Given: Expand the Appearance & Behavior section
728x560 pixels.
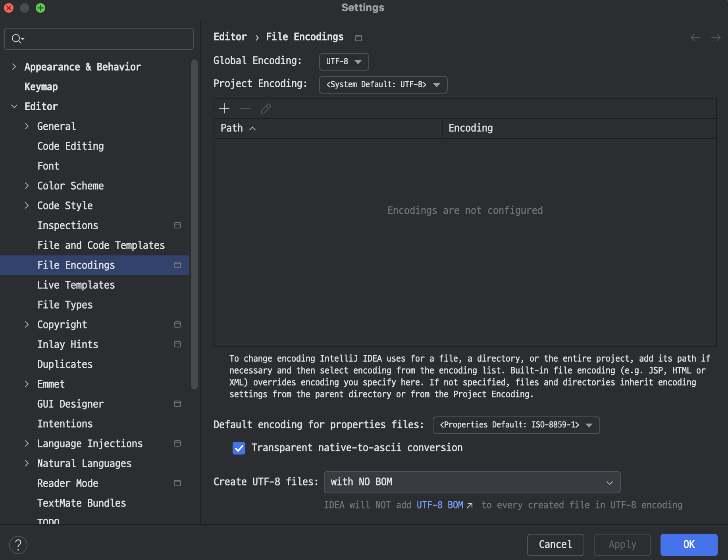Looking at the screenshot, I should (x=14, y=67).
